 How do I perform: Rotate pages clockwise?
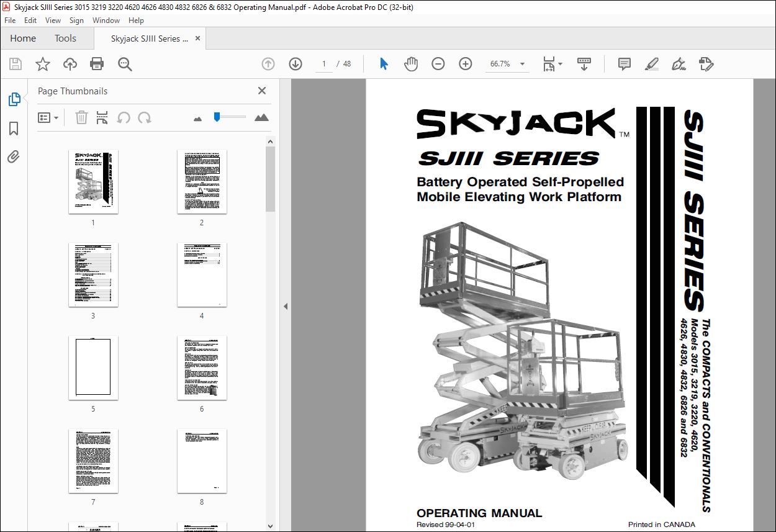coord(145,117)
